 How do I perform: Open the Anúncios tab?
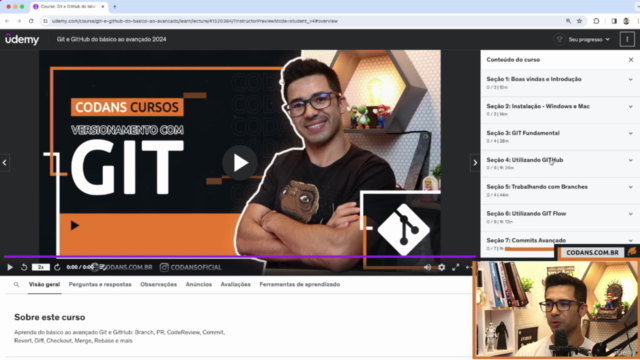(x=199, y=284)
